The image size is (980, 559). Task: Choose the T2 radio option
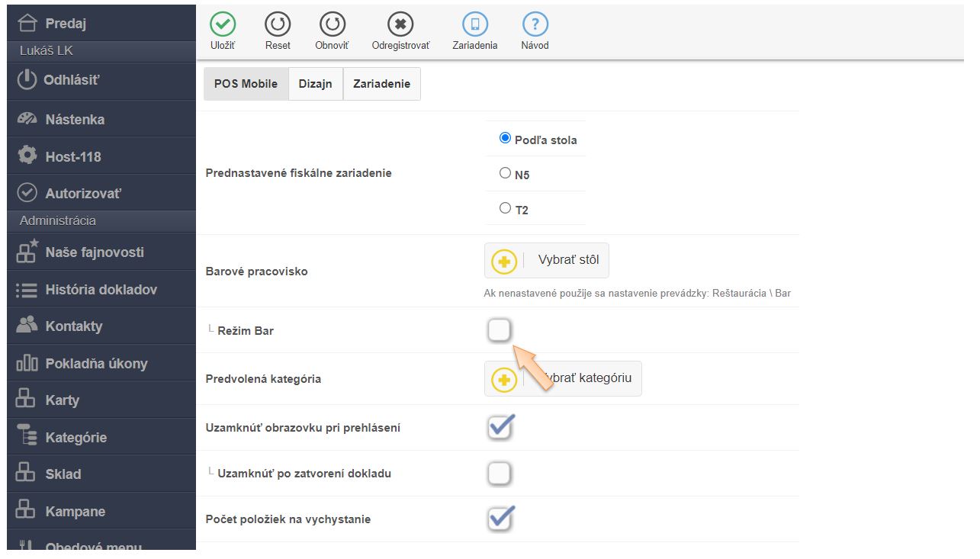(x=505, y=207)
